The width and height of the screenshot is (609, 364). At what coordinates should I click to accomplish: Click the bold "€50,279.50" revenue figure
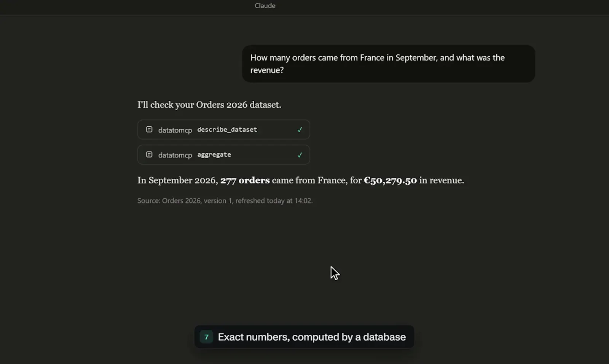(x=390, y=180)
